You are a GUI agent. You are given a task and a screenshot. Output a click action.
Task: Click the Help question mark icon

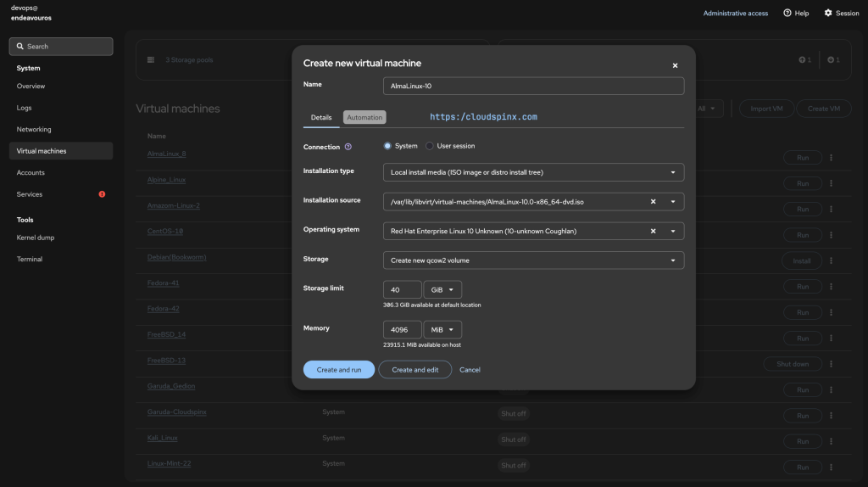coord(787,14)
